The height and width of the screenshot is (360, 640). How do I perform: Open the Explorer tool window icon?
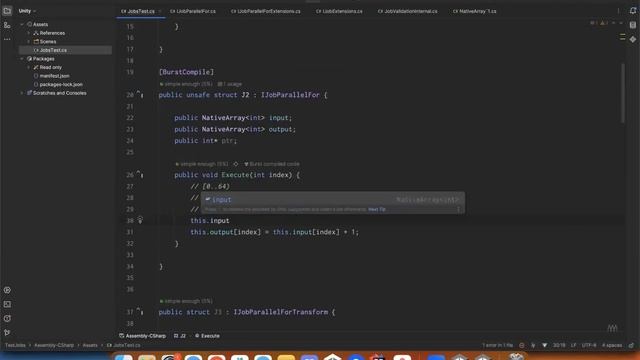(x=7, y=11)
